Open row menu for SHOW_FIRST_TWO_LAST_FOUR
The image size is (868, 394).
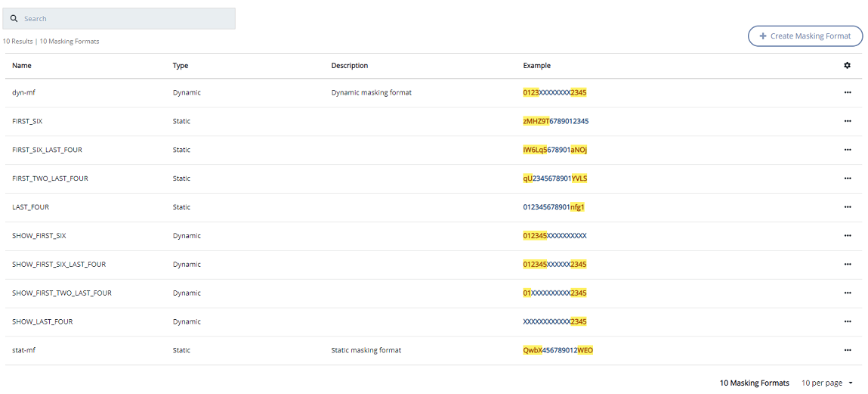(x=847, y=293)
